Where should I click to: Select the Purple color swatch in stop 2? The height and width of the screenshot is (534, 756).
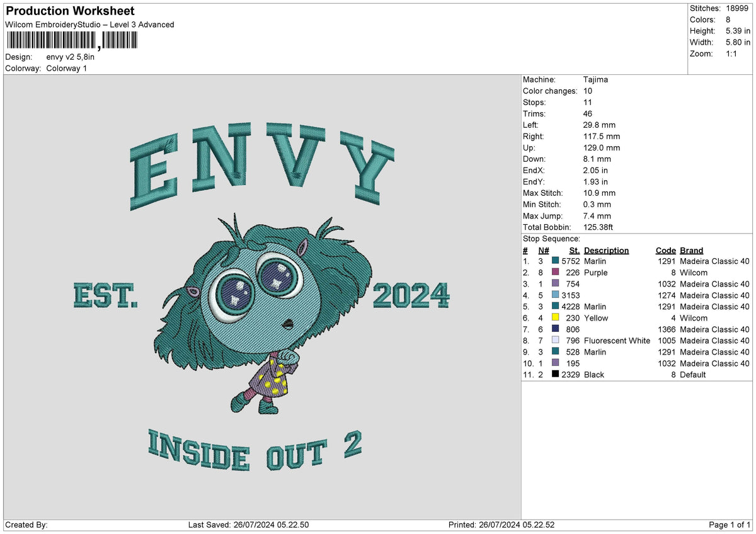(555, 273)
